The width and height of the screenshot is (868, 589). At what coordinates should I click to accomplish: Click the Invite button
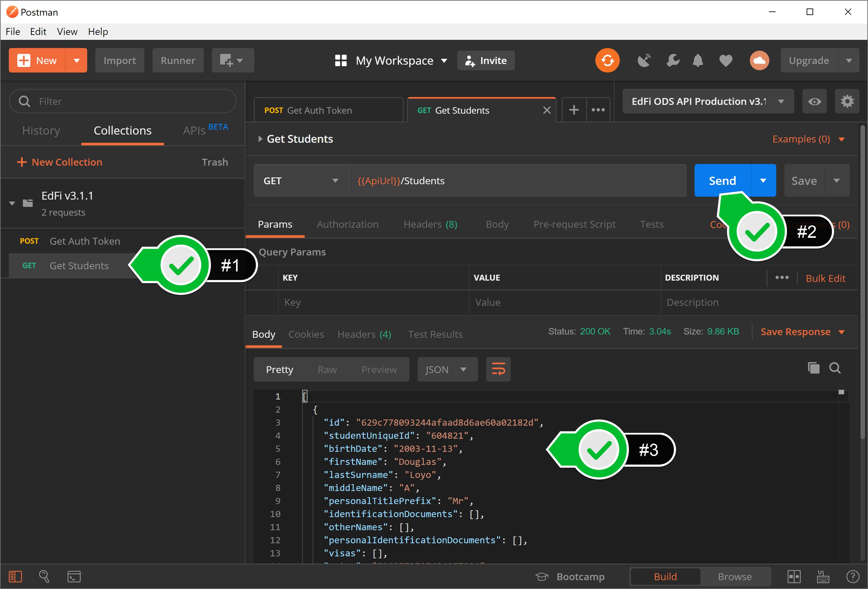tap(486, 60)
